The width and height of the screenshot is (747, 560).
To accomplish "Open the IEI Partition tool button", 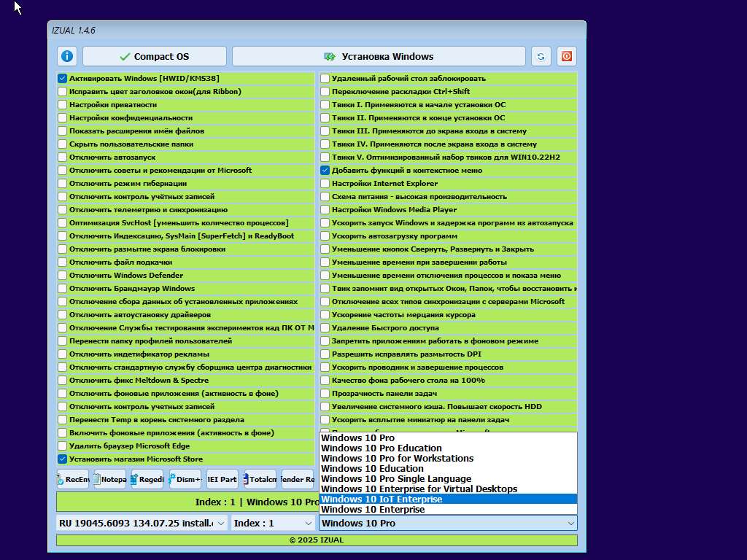I will pos(222,479).
